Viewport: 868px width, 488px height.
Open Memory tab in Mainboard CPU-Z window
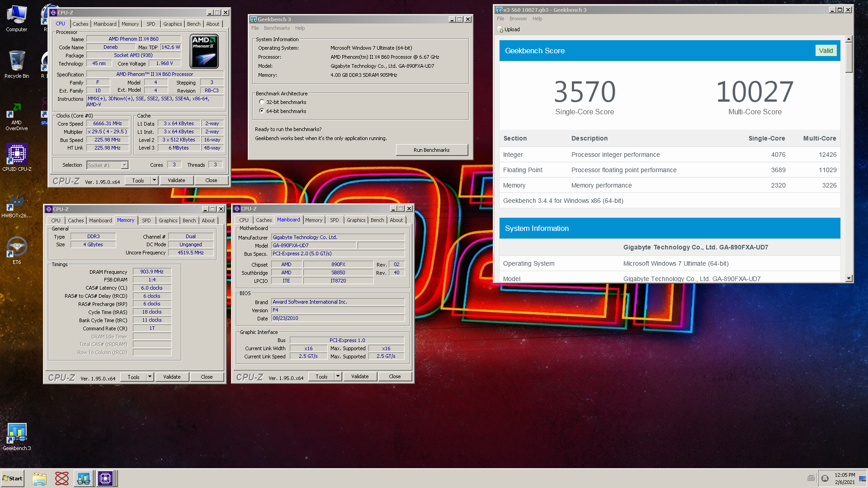coord(314,220)
